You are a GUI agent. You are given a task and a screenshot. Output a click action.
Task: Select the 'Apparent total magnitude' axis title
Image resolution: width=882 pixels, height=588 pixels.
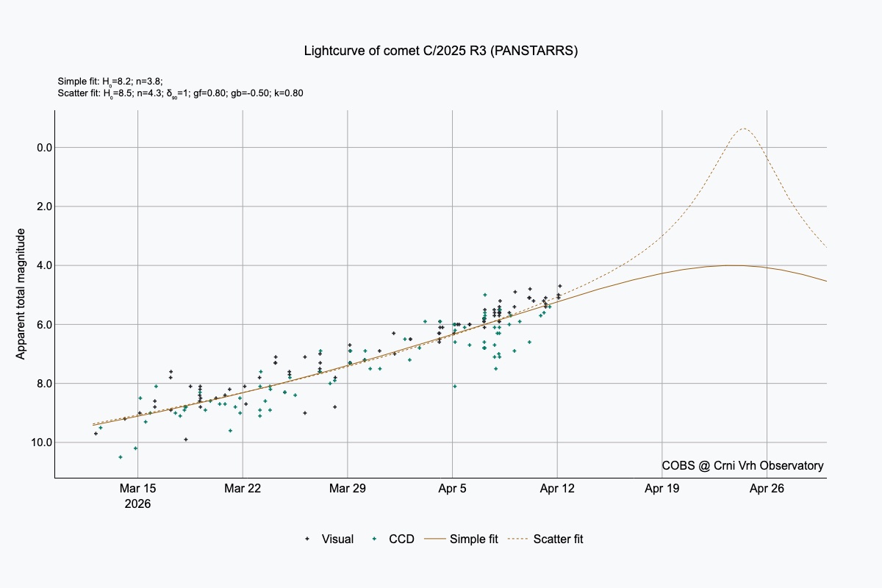(21, 294)
